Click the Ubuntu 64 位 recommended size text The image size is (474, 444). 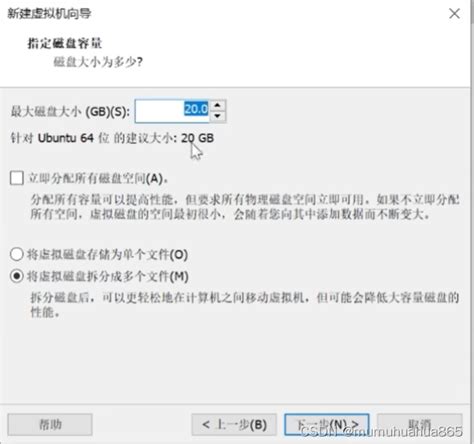pyautogui.click(x=112, y=138)
